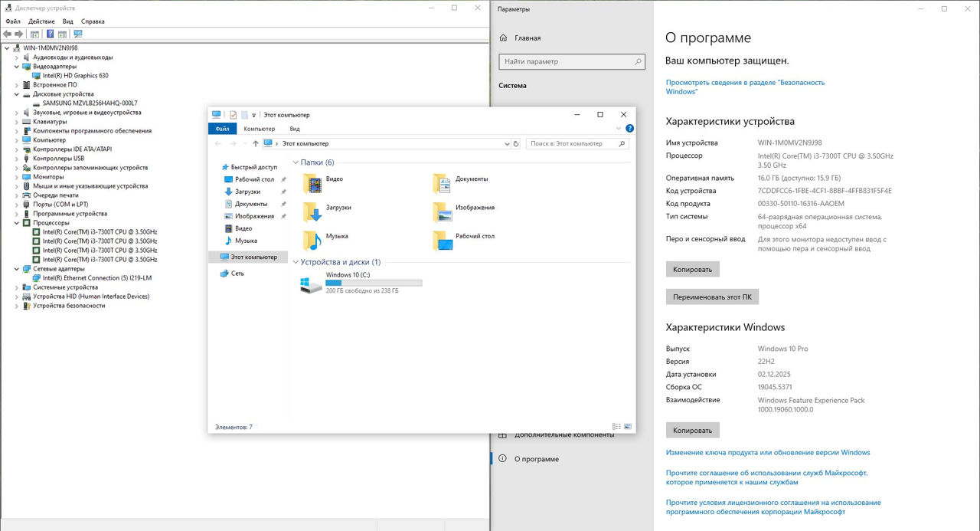Click the Копировать button under device specifications
This screenshot has height=531, width=980.
pos(692,269)
